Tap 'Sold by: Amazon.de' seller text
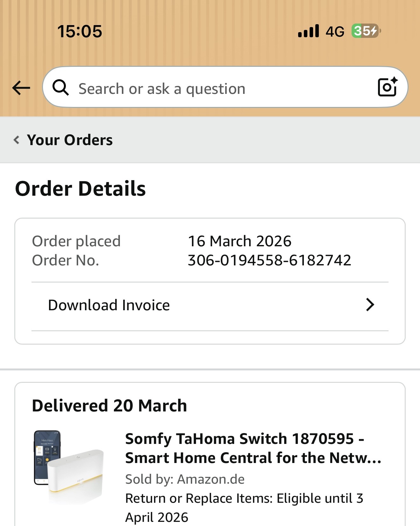The image size is (420, 526). click(185, 479)
